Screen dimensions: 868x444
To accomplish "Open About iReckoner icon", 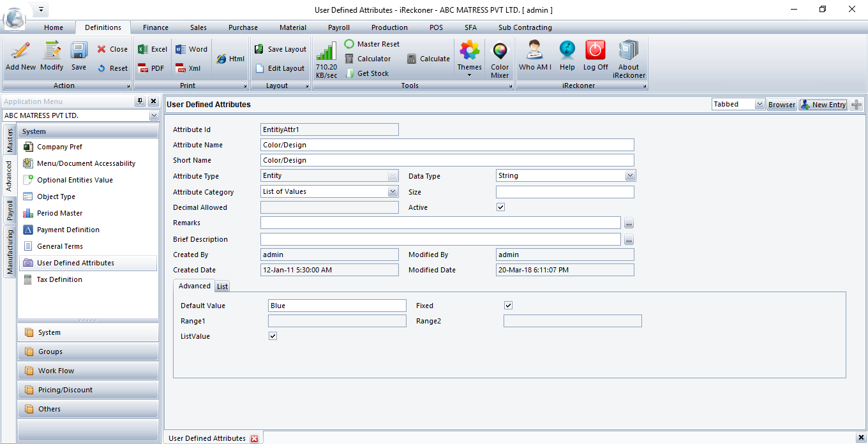I will pyautogui.click(x=629, y=59).
